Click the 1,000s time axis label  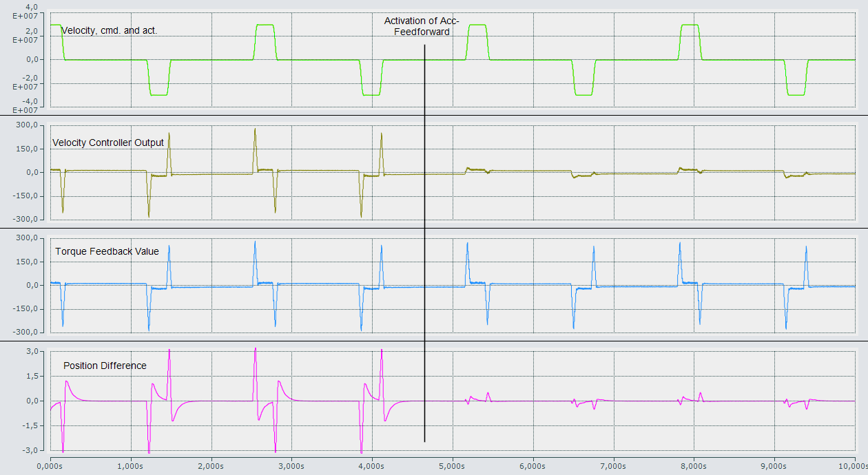pos(130,466)
